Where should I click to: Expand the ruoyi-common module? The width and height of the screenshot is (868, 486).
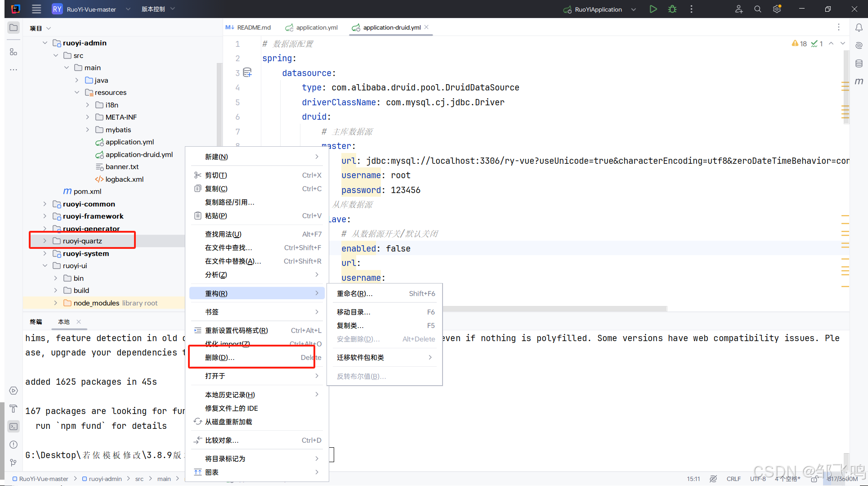pyautogui.click(x=45, y=204)
